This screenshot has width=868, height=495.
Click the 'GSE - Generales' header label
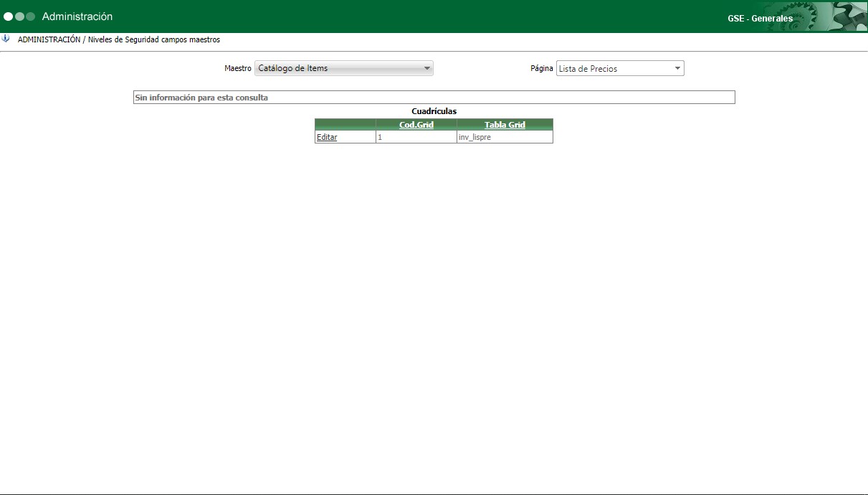[760, 19]
